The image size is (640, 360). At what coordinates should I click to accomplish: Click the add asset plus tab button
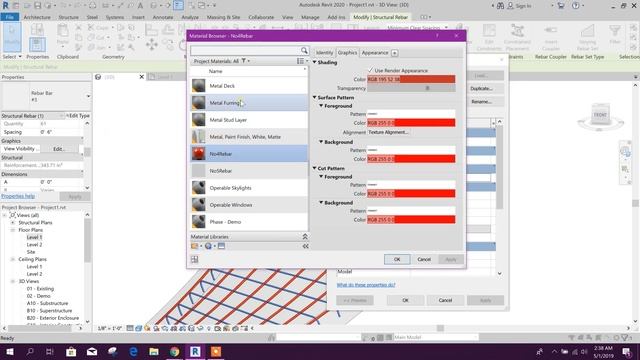395,53
